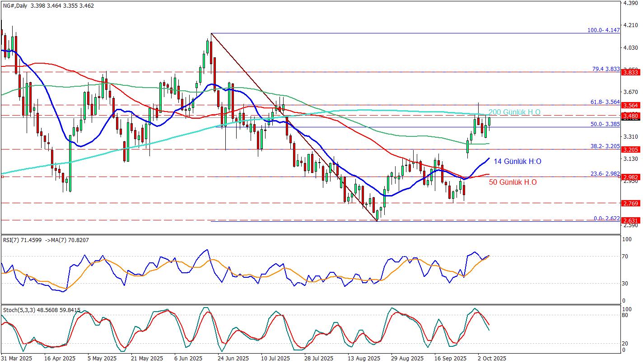Viewport: 643px width, 364px height.
Task: Click the 2 Oct 2025 date label
Action: [x=493, y=358]
